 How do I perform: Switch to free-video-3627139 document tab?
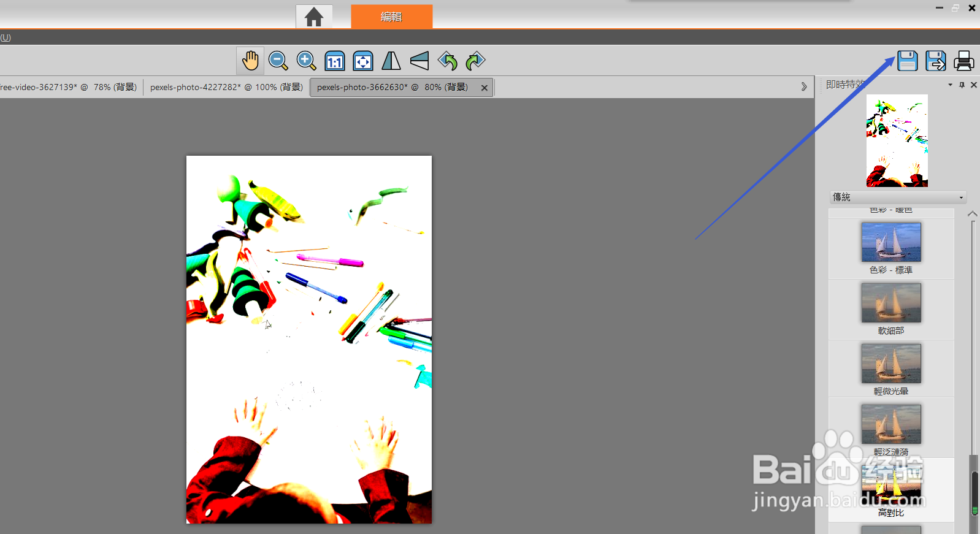70,87
